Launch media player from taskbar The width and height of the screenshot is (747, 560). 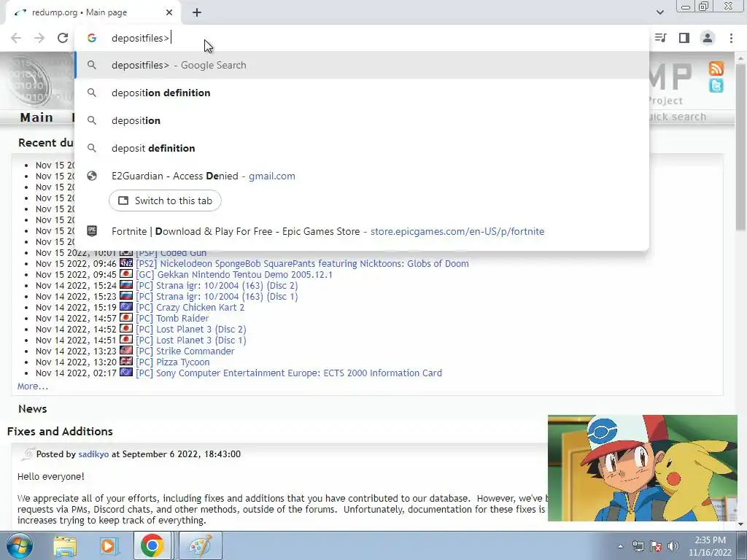109,546
